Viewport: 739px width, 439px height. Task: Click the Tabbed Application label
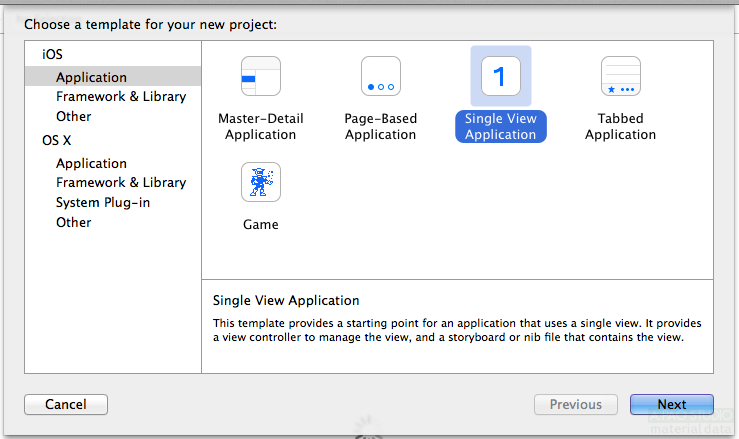(621, 127)
